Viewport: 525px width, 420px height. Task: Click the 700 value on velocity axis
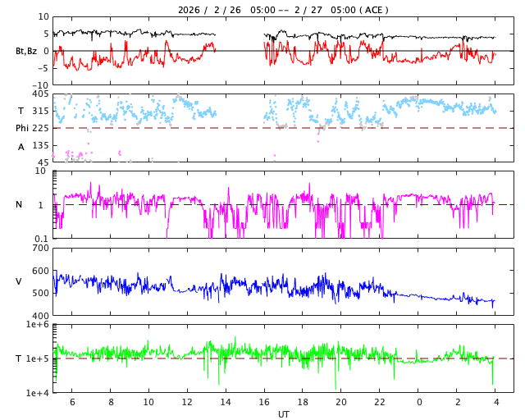tap(39, 249)
